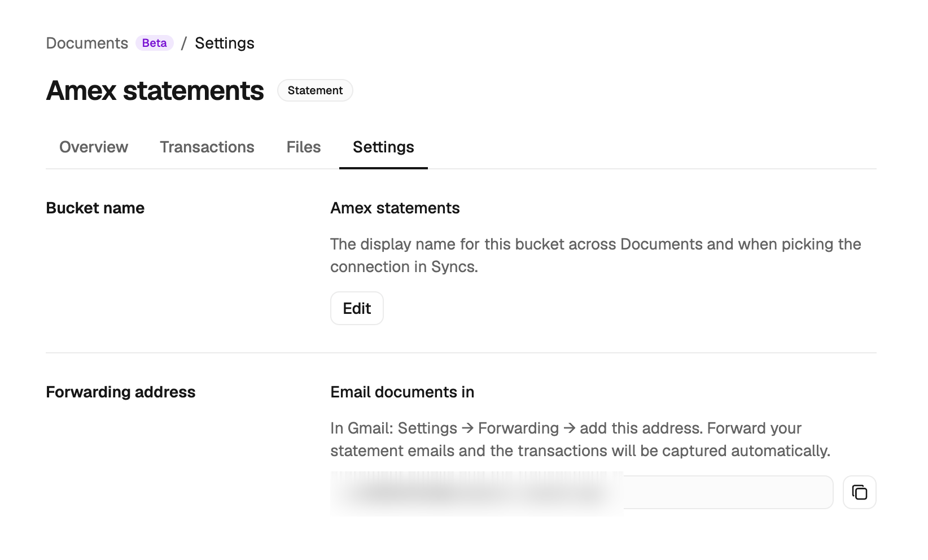This screenshot has width=928, height=560.
Task: Copy the forwarding address with copy icon
Action: (x=859, y=492)
